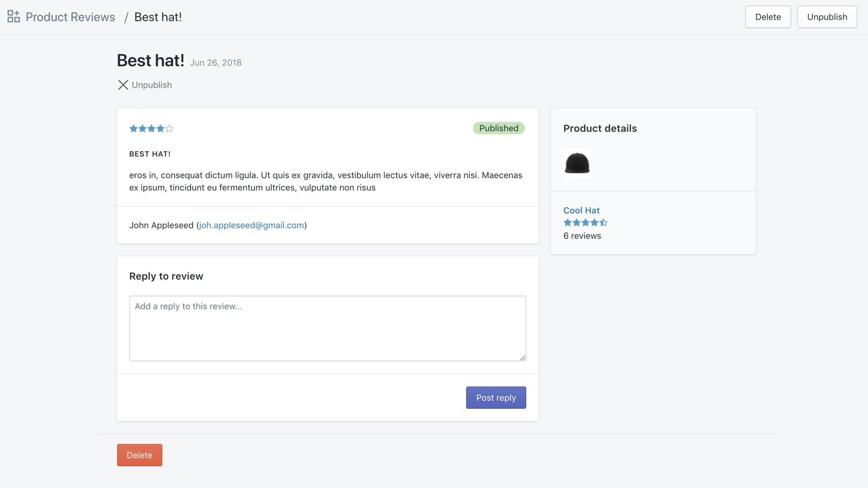
Task: Click the Delete button in the top bar
Action: [x=768, y=17]
